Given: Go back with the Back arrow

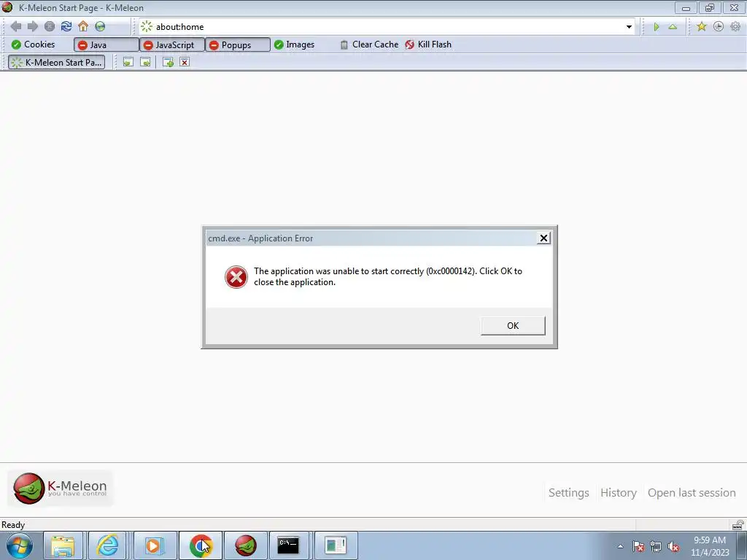Looking at the screenshot, I should (x=16, y=26).
